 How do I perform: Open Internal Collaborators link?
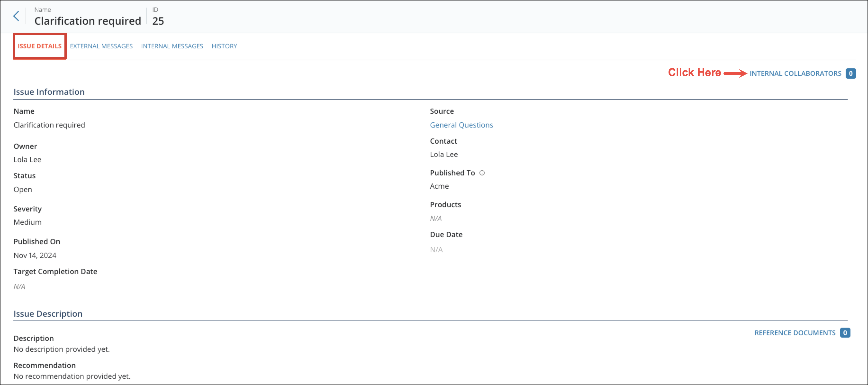point(795,73)
